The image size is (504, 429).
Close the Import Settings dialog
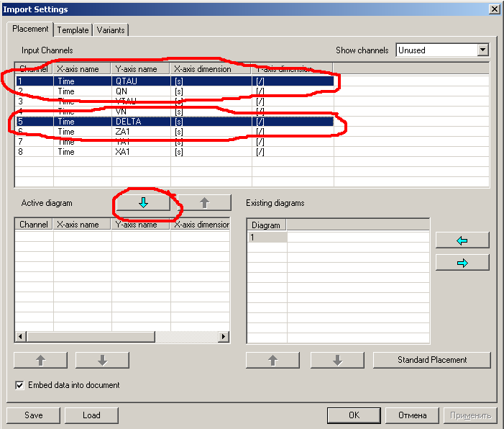point(494,9)
